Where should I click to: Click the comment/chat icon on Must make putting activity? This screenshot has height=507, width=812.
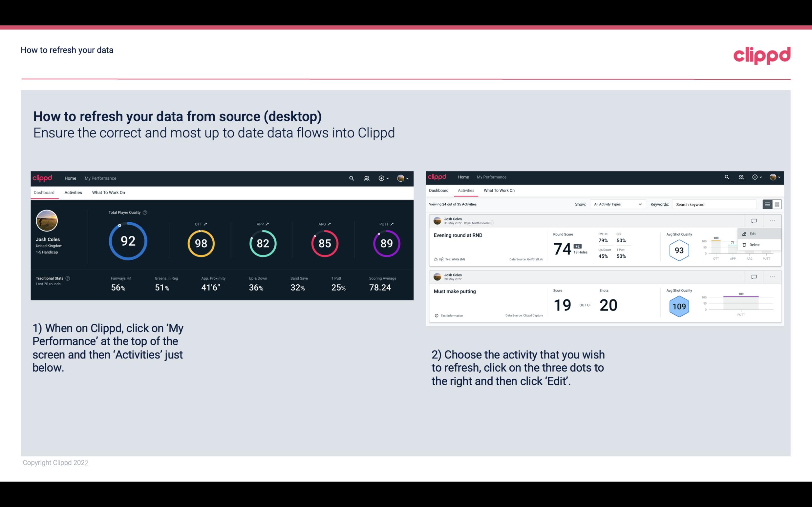(754, 276)
